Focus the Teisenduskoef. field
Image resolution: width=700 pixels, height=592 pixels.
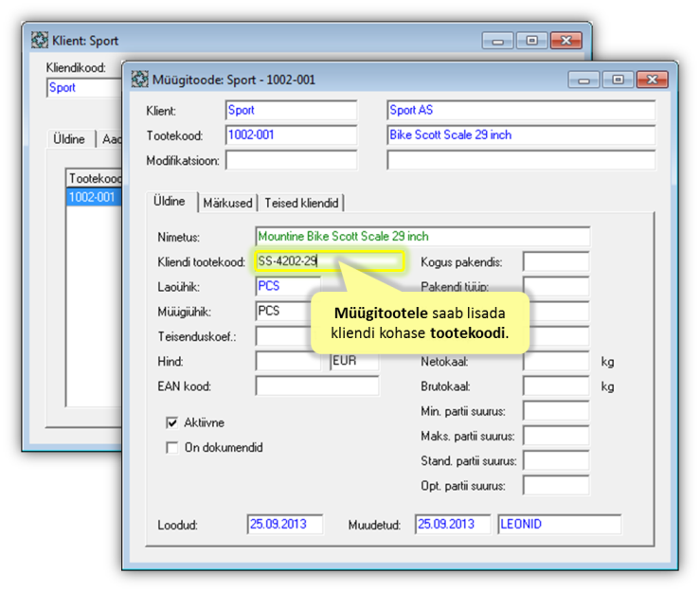click(283, 336)
